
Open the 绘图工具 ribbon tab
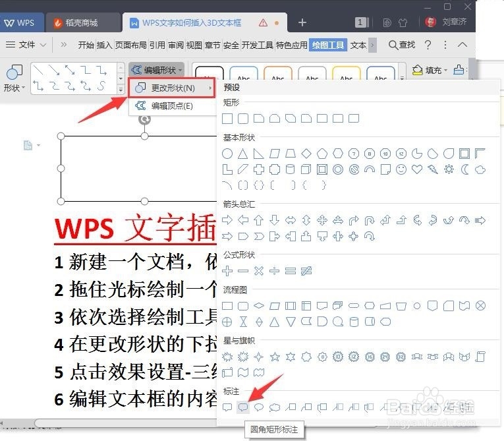pos(328,45)
